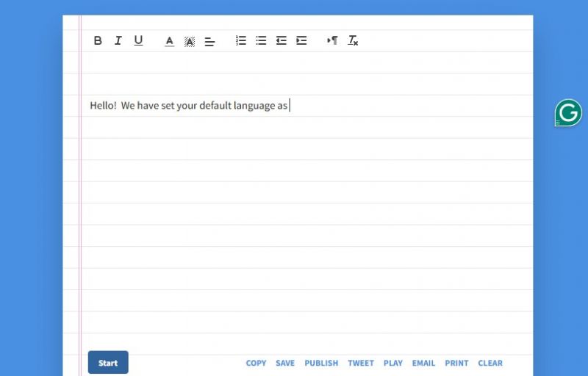Screen dimensions: 588x376
Task: Decrease the indent level
Action: point(281,41)
